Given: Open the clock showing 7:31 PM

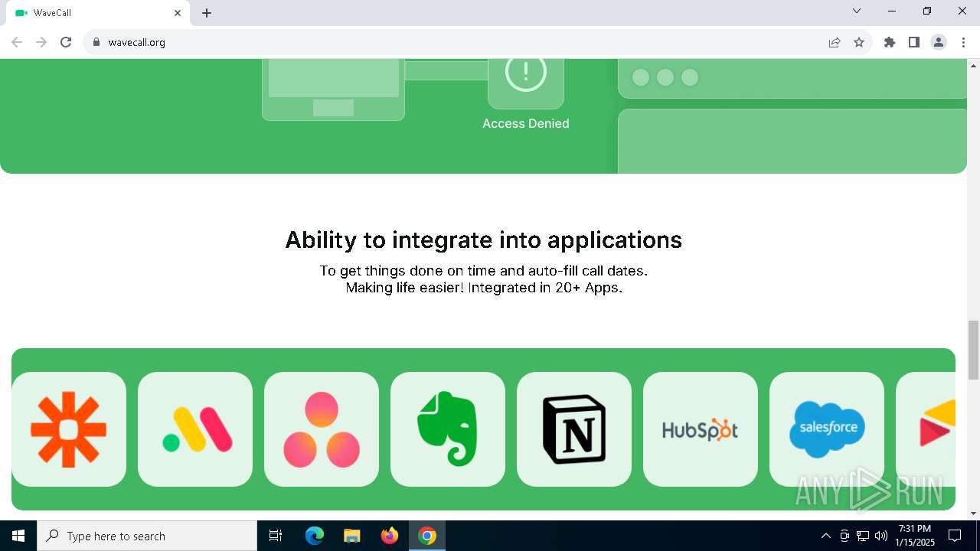Looking at the screenshot, I should pos(915,536).
